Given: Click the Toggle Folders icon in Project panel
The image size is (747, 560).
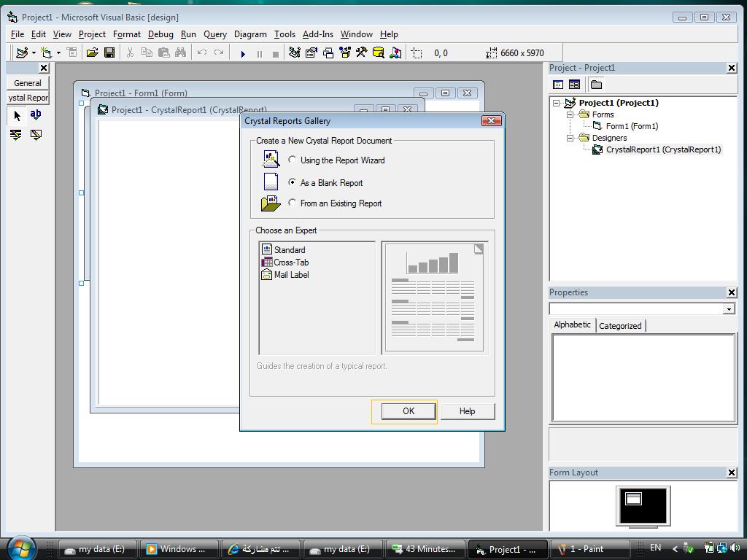Looking at the screenshot, I should pos(596,85).
